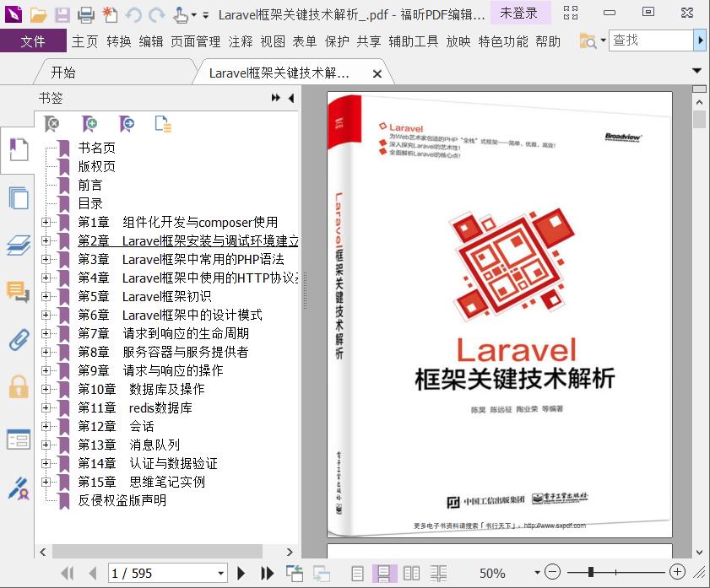The height and width of the screenshot is (588, 710).
Task: Click the page icon in bookmark toolbar
Action: coord(163,123)
